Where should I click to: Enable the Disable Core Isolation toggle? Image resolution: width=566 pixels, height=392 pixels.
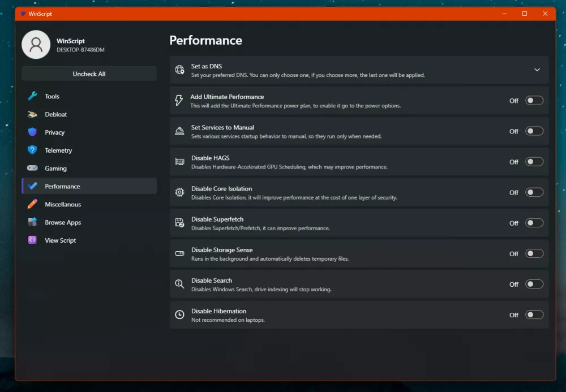pyautogui.click(x=534, y=192)
